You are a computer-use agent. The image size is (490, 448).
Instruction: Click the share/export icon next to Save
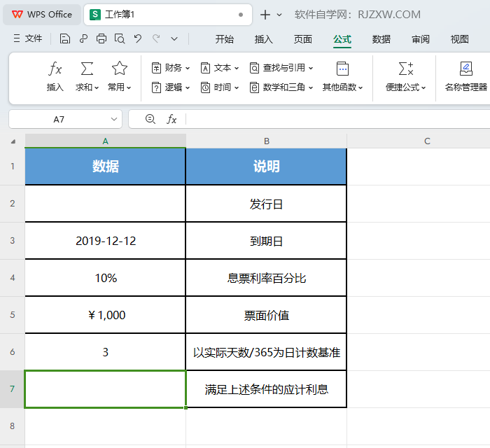coord(83,39)
